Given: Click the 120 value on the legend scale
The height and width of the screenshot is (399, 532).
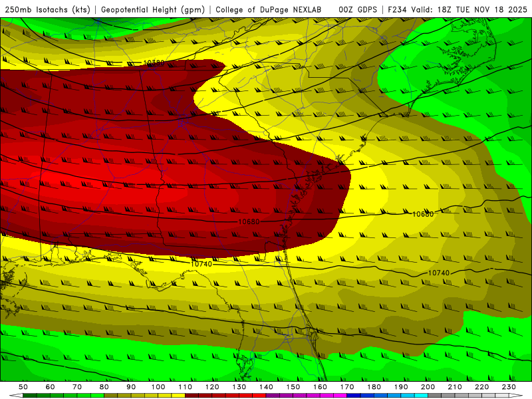Looking at the screenshot, I should pos(212,387).
